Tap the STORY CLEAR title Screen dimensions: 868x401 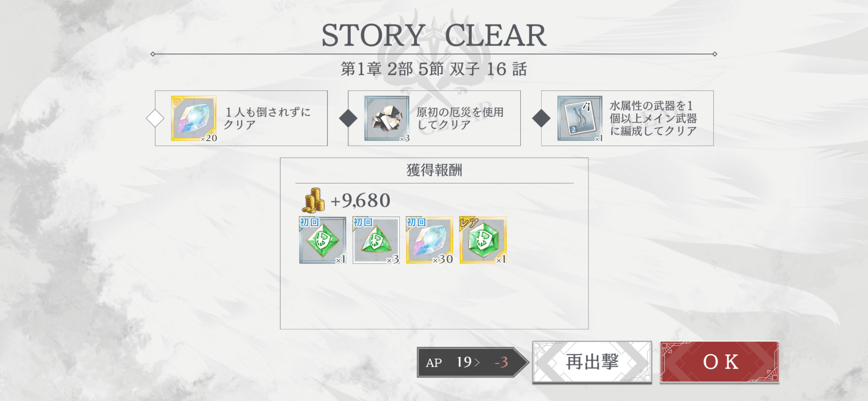434,36
